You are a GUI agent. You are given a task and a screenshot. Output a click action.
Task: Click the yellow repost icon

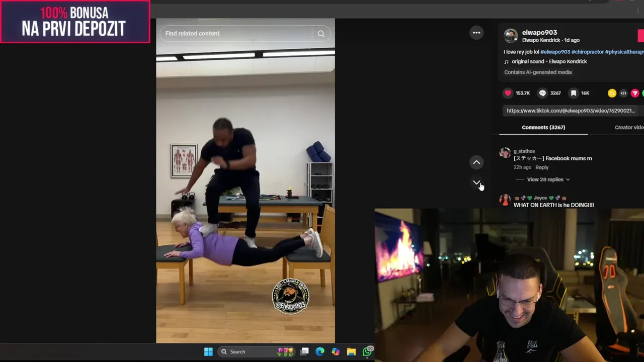pos(612,93)
